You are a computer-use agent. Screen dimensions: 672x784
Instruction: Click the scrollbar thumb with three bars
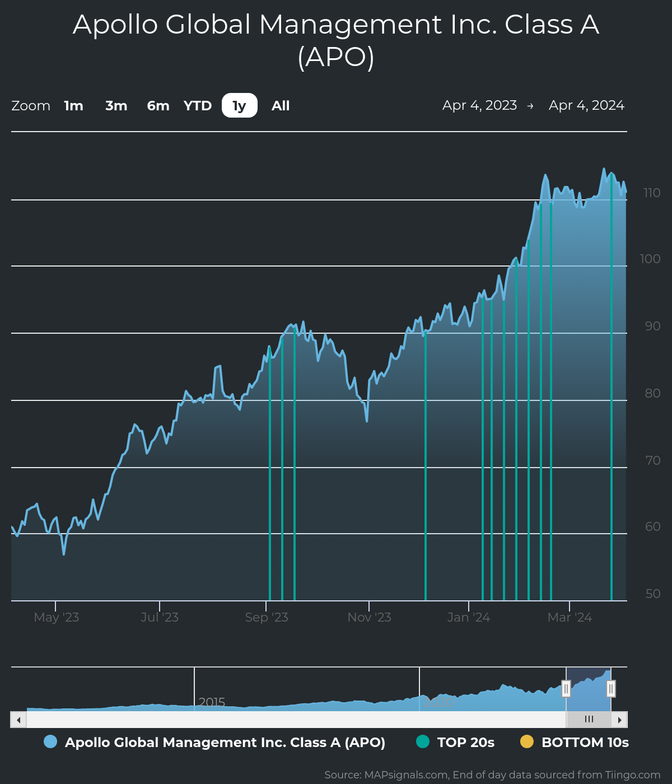(589, 720)
